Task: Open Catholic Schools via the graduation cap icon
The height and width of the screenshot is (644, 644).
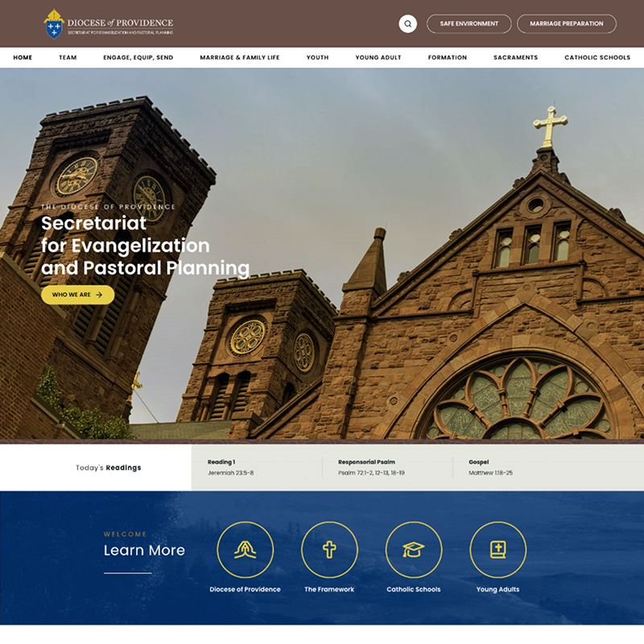Action: [414, 551]
